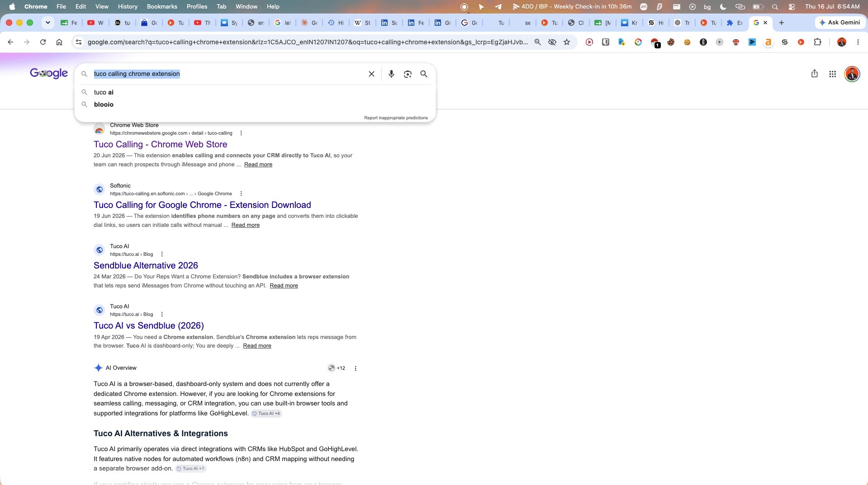The image size is (868, 485).
Task: Open the Tuco Calling - Chrome Web Store result
Action: coord(160,144)
